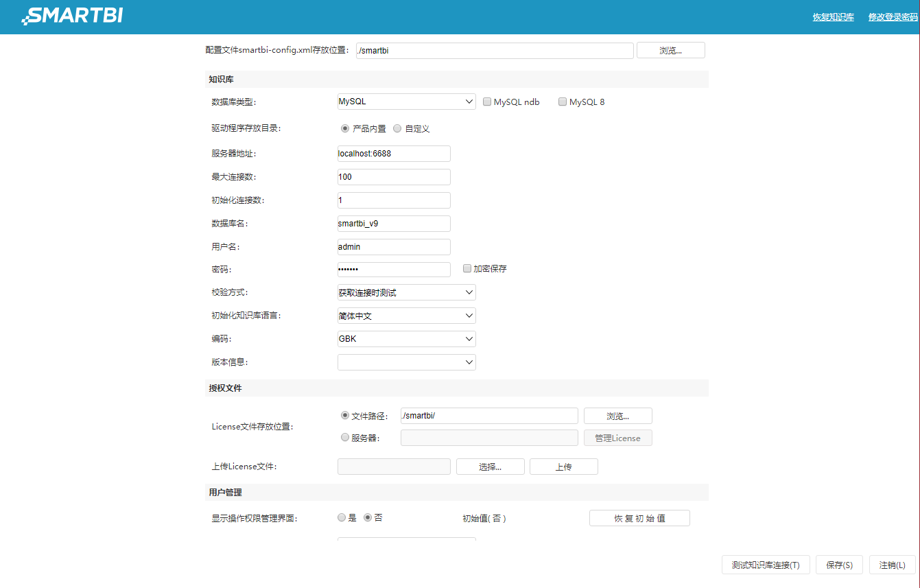Click the 初始值( 否 ) text

tap(484, 519)
